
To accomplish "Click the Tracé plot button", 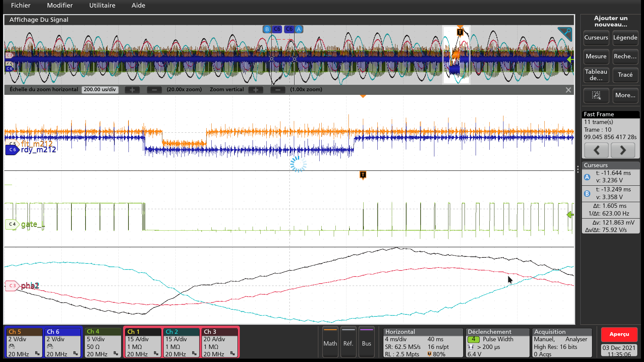I will click(625, 75).
